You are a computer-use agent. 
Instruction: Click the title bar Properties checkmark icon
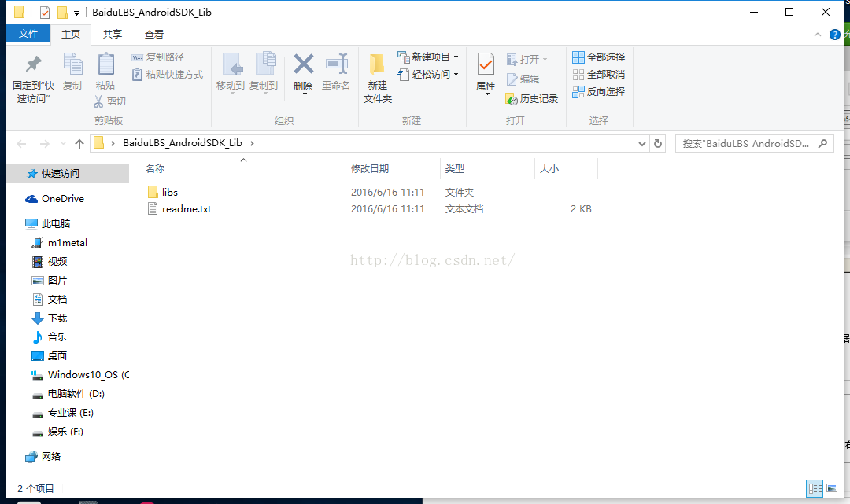point(45,12)
